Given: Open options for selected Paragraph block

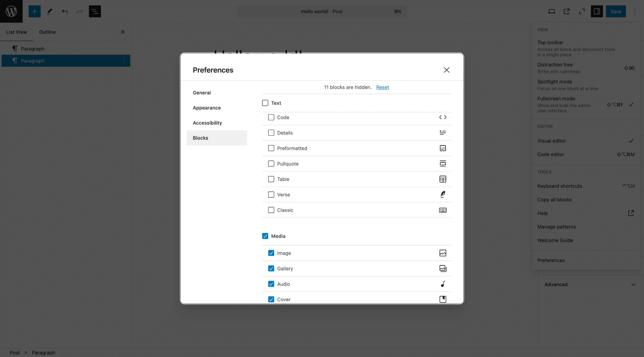Looking at the screenshot, I should (x=124, y=61).
